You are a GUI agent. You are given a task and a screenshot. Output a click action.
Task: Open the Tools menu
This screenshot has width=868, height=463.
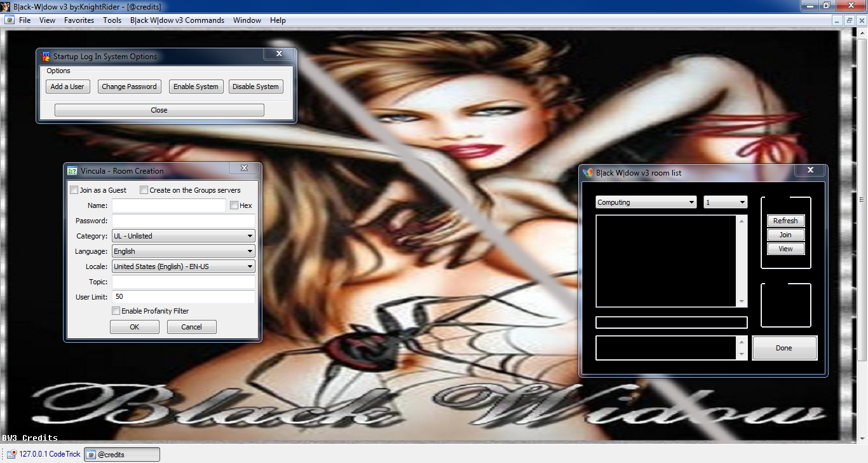coord(112,20)
